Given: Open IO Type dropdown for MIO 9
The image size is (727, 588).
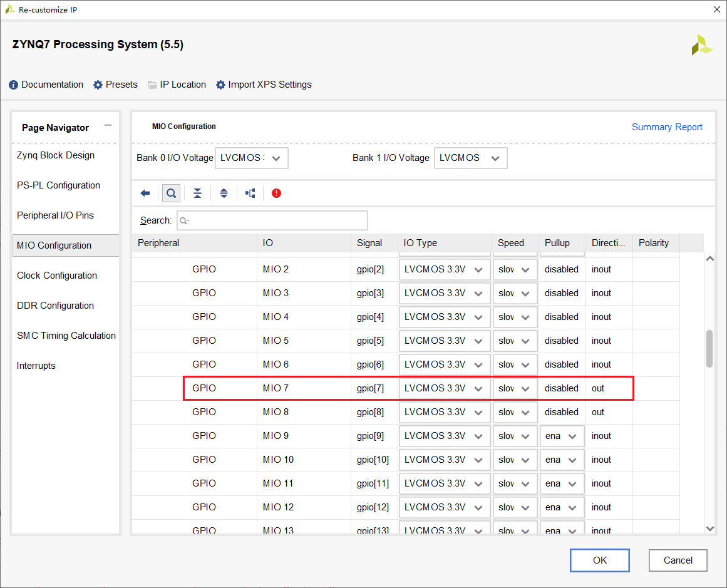Looking at the screenshot, I should (x=445, y=436).
